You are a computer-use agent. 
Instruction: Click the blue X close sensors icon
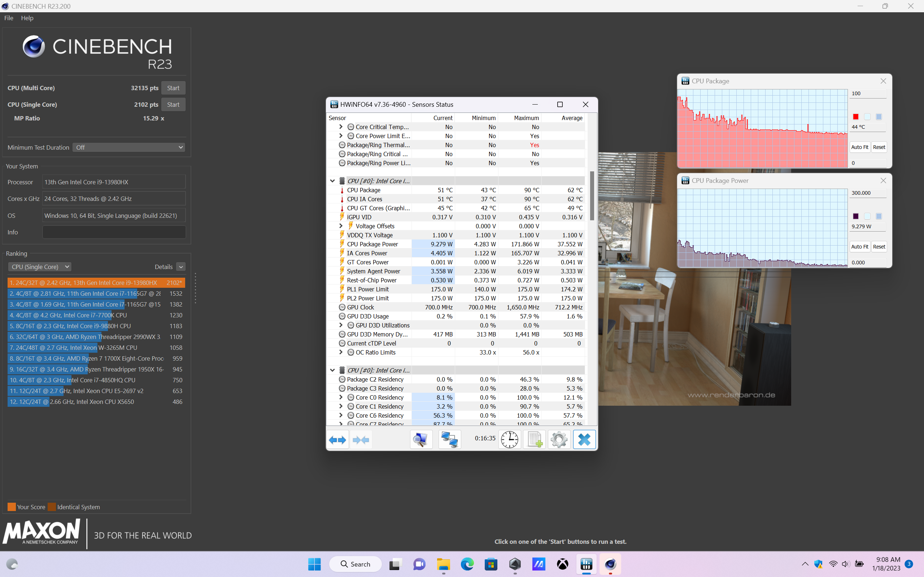click(584, 440)
